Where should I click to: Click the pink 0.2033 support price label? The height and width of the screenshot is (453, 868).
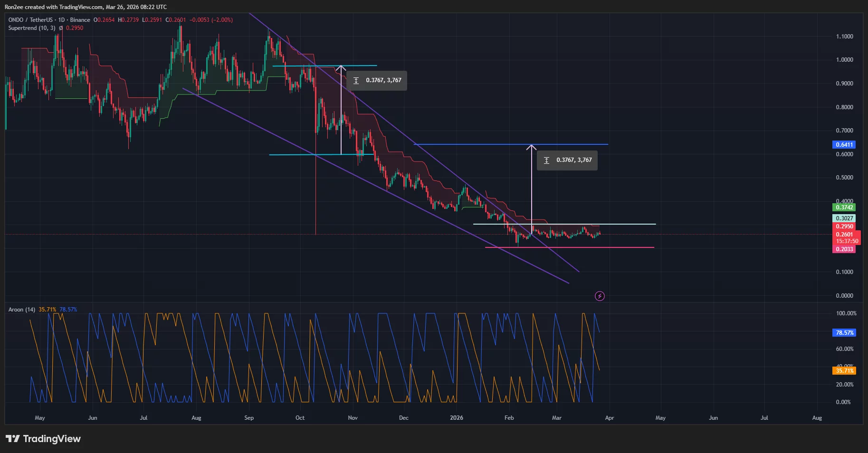tap(844, 249)
